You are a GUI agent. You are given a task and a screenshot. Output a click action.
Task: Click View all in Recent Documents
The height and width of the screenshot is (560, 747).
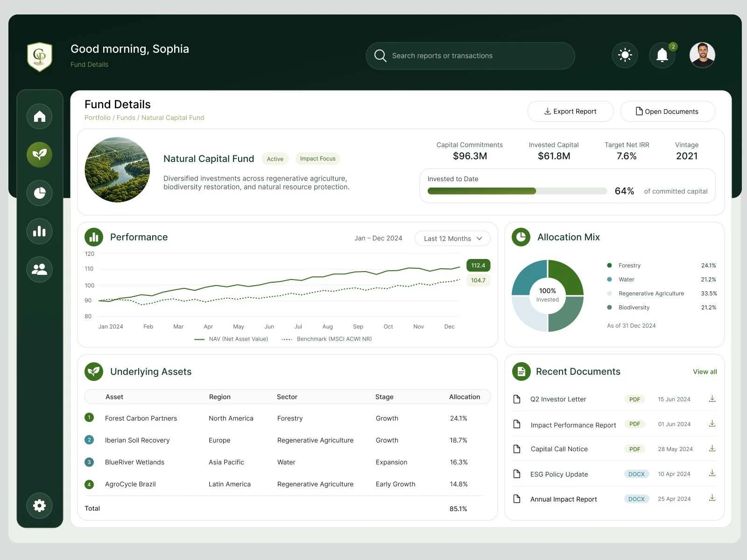pyautogui.click(x=705, y=371)
